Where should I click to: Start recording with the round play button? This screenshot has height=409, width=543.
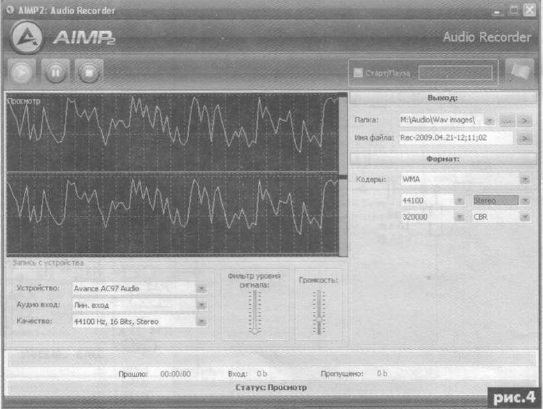point(21,72)
